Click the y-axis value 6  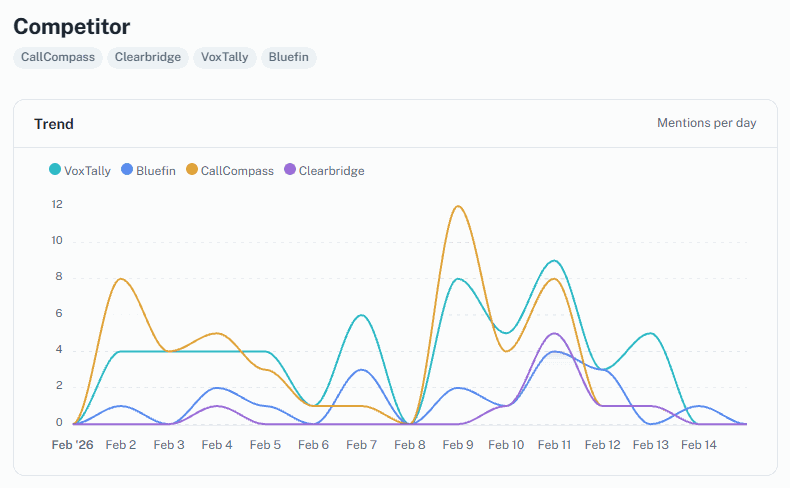coord(59,313)
